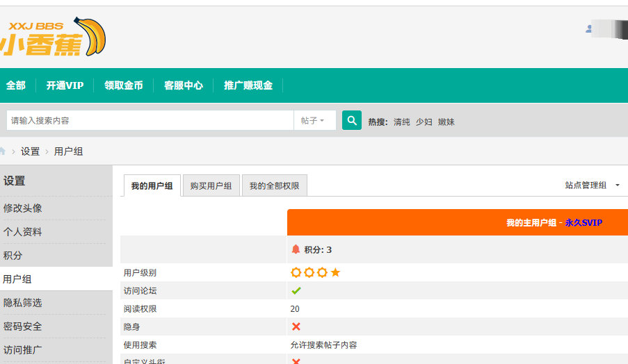
Task: Click the home icon in breadcrumb
Action: click(2, 151)
